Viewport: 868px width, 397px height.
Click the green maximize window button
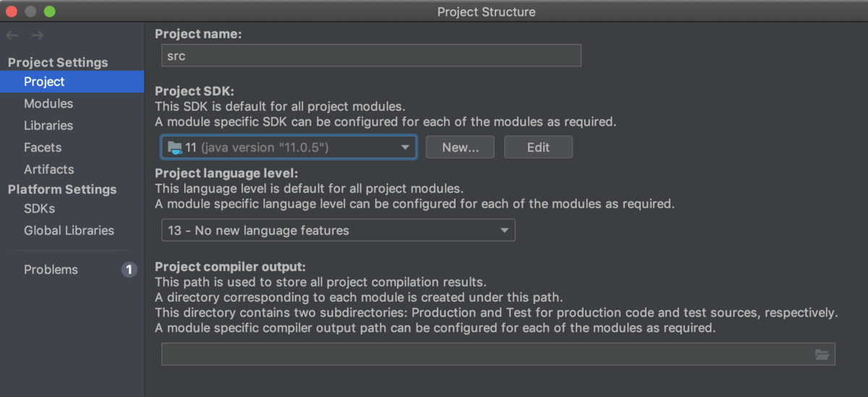pos(49,12)
